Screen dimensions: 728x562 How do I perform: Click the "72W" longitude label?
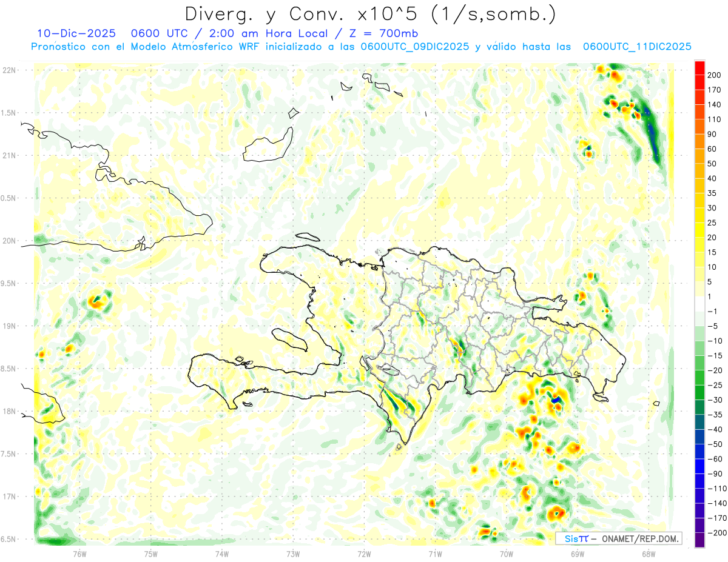pyautogui.click(x=364, y=553)
